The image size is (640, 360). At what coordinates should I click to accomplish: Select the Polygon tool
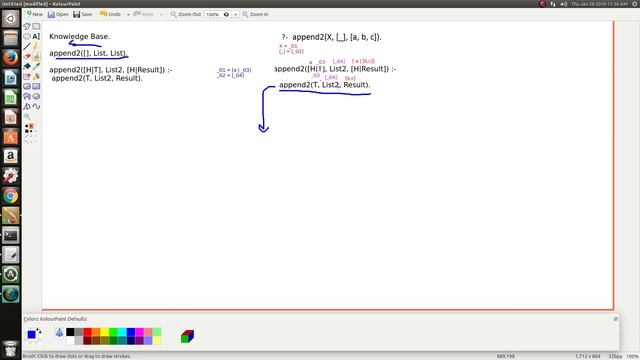coord(27,96)
